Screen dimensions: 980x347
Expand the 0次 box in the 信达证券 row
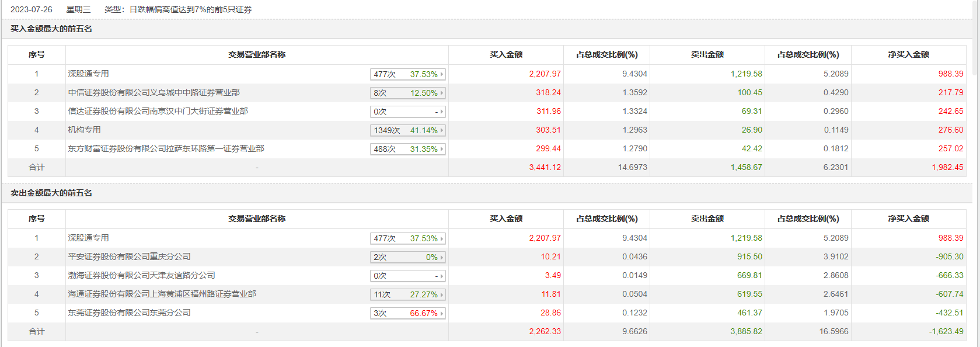coord(407,112)
